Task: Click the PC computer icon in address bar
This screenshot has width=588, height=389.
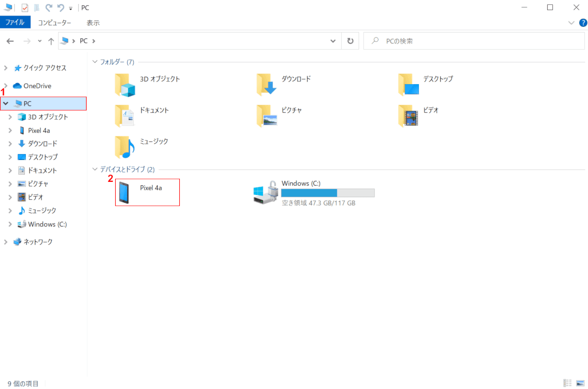Action: point(65,41)
